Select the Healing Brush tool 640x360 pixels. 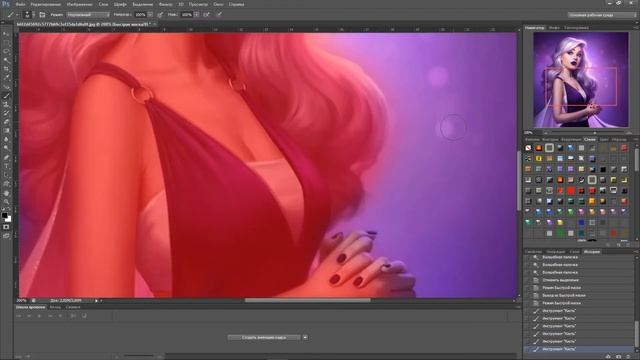(x=6, y=87)
